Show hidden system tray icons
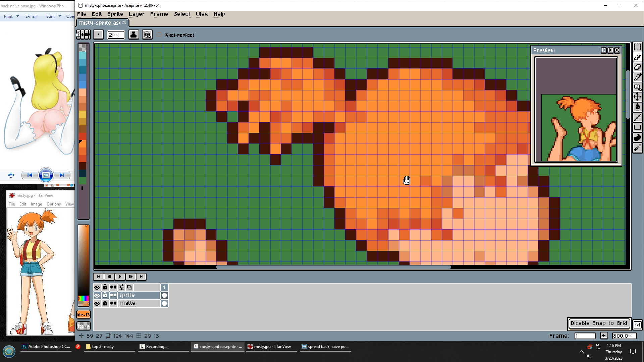Viewport: 644px width, 362px height. coord(581,352)
